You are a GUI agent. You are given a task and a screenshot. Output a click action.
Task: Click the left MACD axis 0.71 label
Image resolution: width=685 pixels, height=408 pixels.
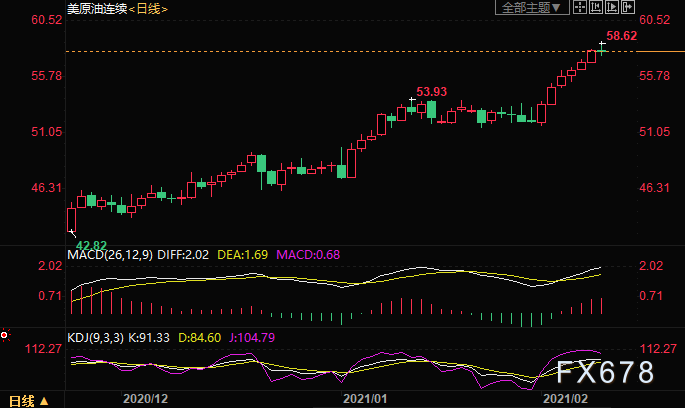point(50,296)
